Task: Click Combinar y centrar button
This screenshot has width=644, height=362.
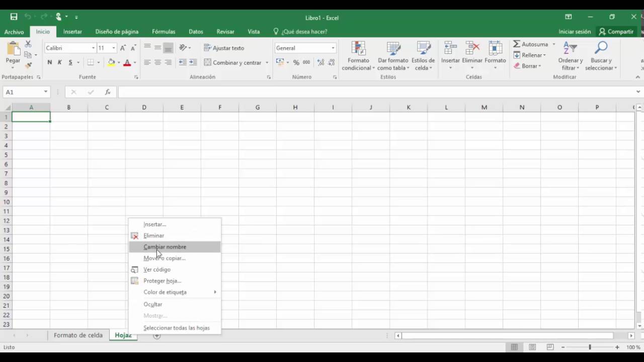Action: 233,62
